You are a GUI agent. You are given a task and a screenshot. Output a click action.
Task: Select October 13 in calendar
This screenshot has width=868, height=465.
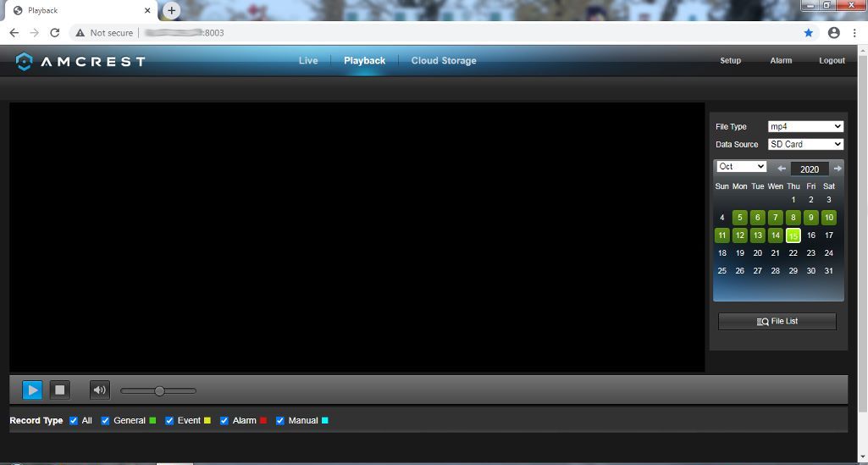click(x=758, y=235)
